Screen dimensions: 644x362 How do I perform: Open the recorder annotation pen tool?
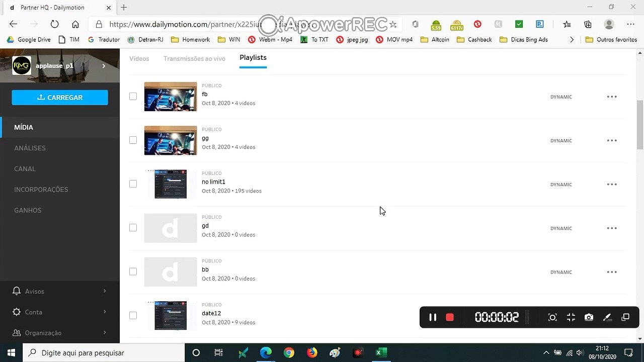(x=607, y=317)
